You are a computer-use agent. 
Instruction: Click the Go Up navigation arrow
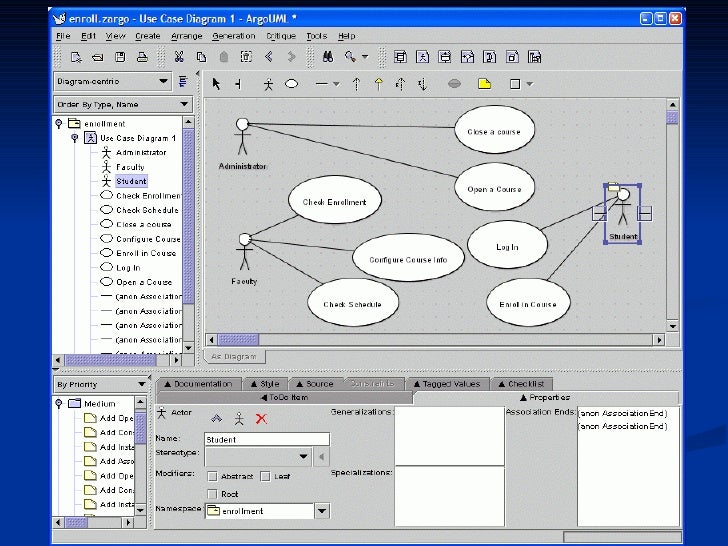click(216, 418)
